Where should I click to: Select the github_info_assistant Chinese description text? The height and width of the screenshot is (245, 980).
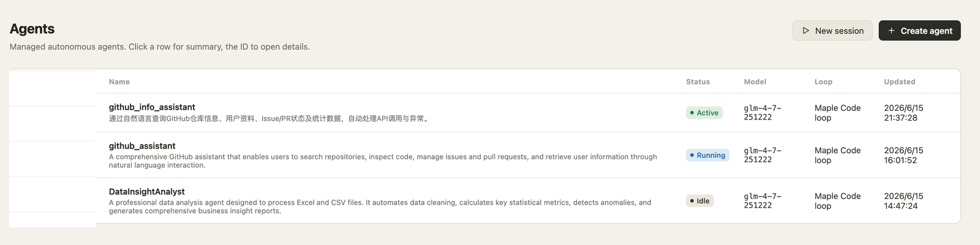(269, 119)
